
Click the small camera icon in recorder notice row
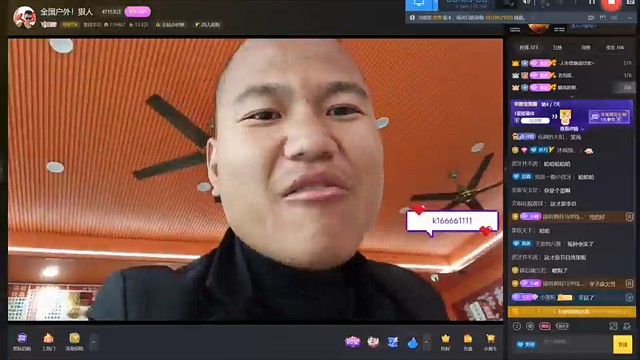[x=591, y=18]
